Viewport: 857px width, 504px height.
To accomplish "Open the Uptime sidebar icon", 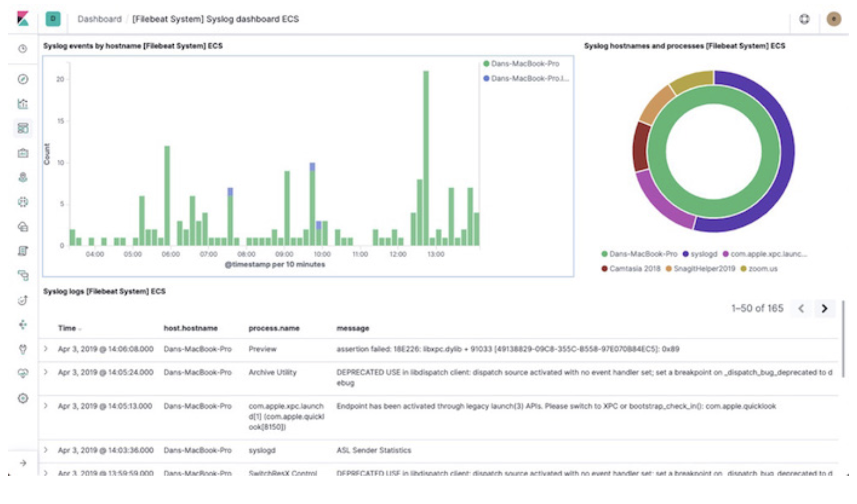I will (23, 300).
